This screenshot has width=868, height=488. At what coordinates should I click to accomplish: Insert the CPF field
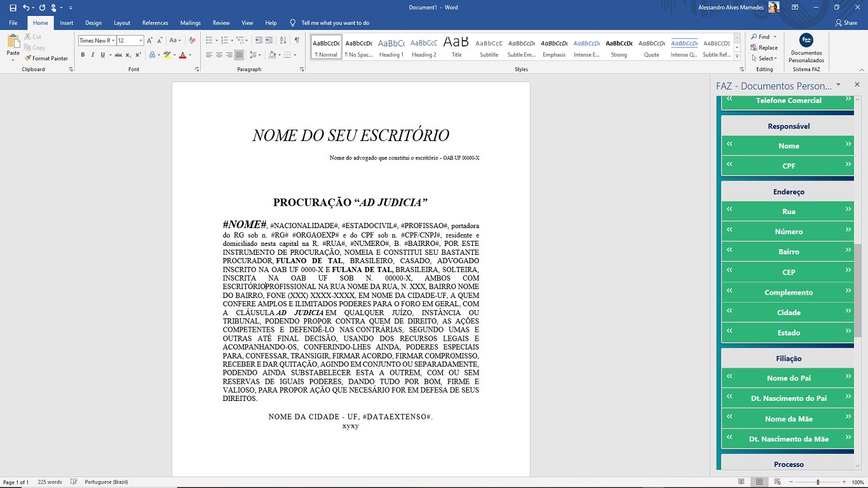tap(788, 166)
